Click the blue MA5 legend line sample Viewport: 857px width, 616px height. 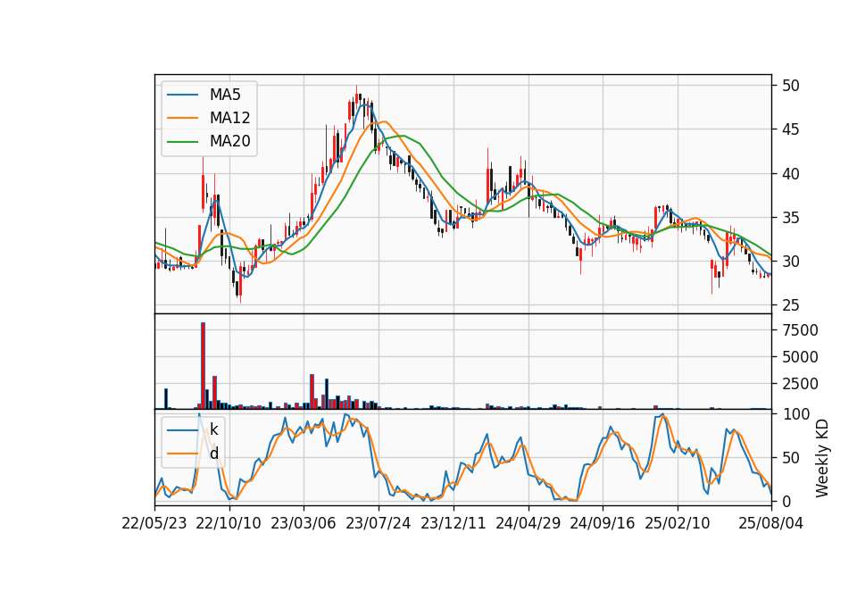182,96
